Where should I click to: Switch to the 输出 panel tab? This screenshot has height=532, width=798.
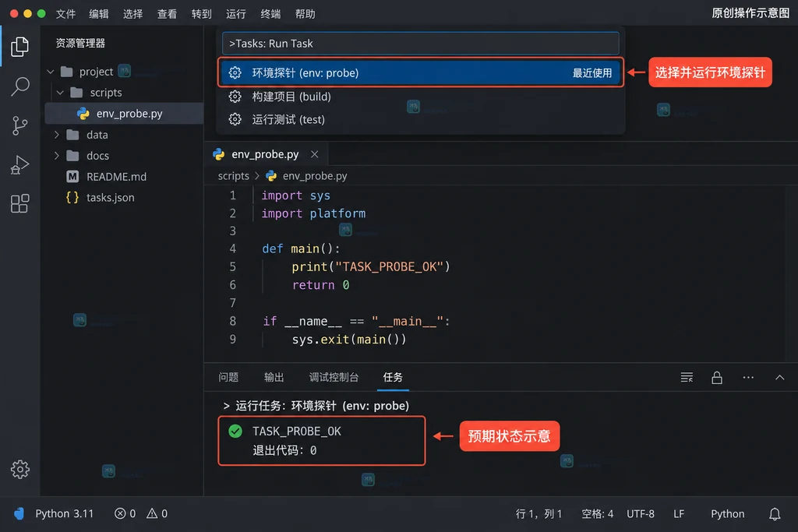click(x=274, y=377)
